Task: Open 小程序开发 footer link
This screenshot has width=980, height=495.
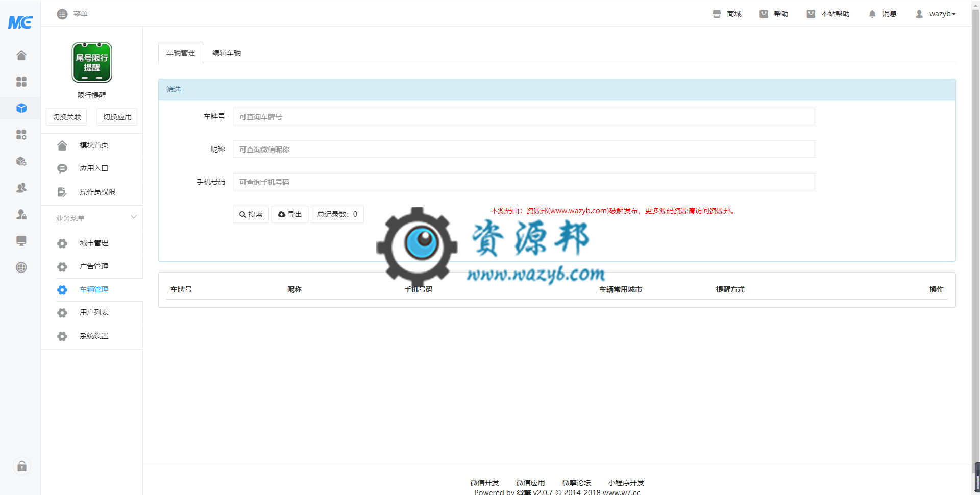Action: pyautogui.click(x=626, y=483)
